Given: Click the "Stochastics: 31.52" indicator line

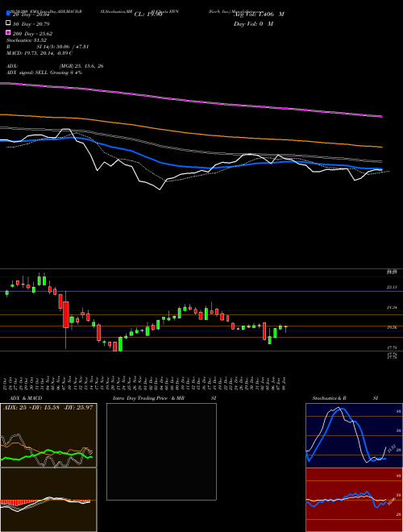Looking at the screenshot, I should click(26, 40).
